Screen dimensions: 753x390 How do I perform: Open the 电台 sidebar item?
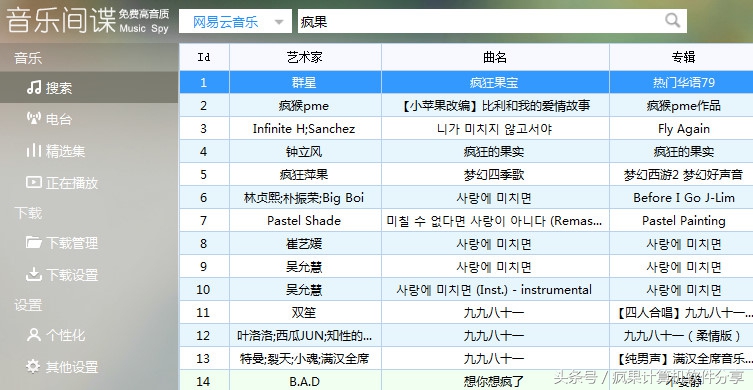coord(89,119)
